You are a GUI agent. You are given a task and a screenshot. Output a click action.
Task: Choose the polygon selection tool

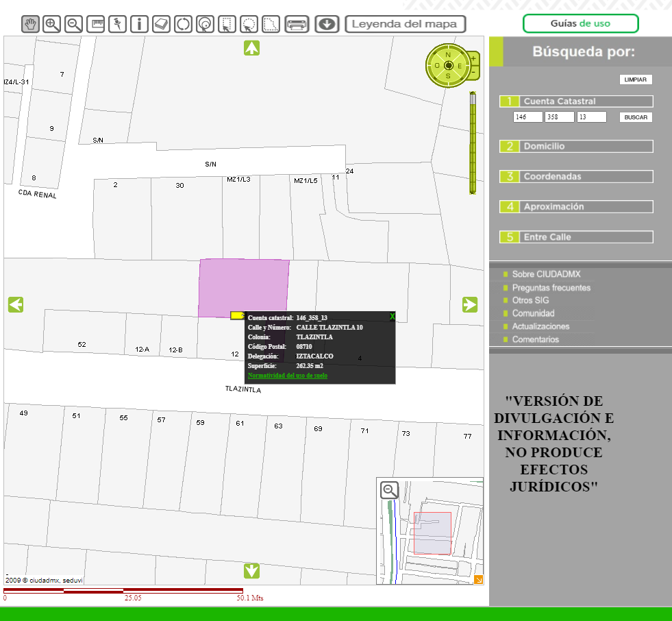point(271,24)
